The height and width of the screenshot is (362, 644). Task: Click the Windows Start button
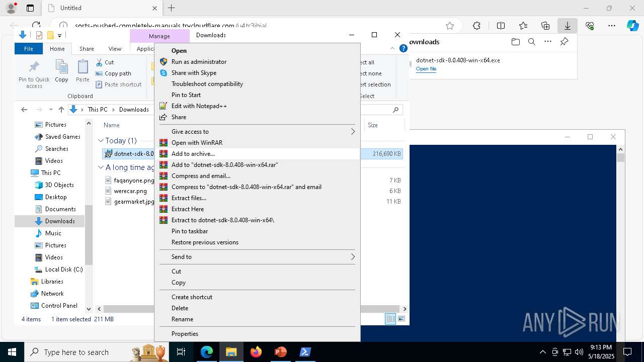pyautogui.click(x=12, y=352)
